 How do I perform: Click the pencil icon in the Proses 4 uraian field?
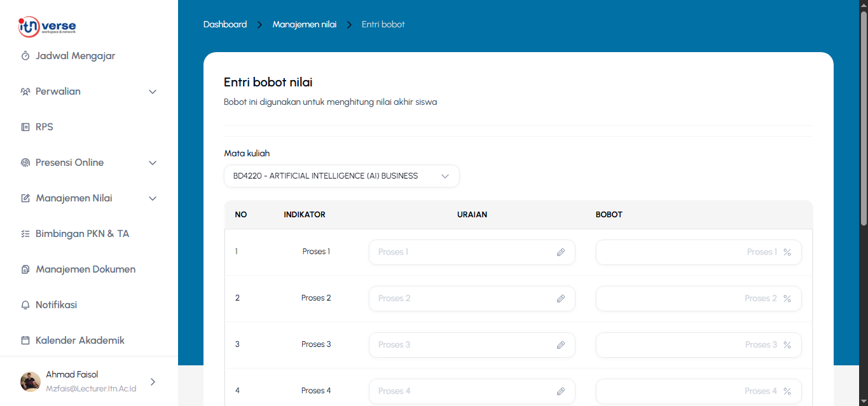[x=561, y=391]
